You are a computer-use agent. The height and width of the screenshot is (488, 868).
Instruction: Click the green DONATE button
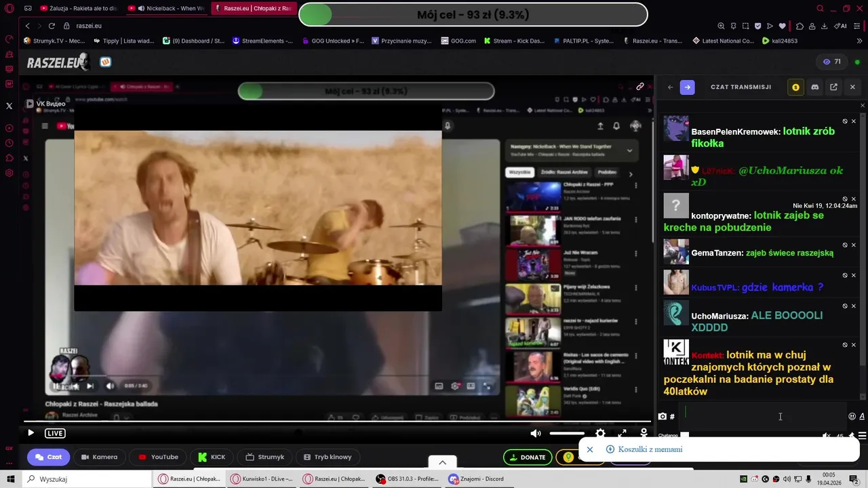coord(528,457)
